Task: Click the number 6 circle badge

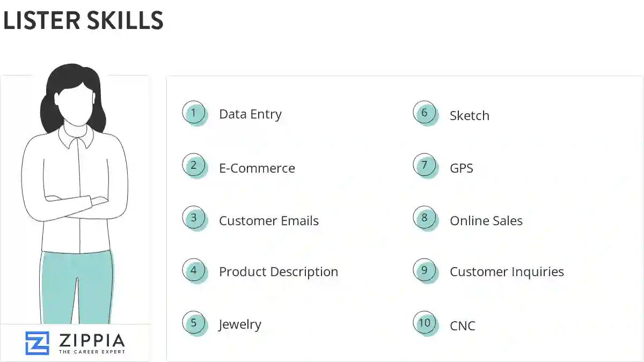Action: [425, 113]
